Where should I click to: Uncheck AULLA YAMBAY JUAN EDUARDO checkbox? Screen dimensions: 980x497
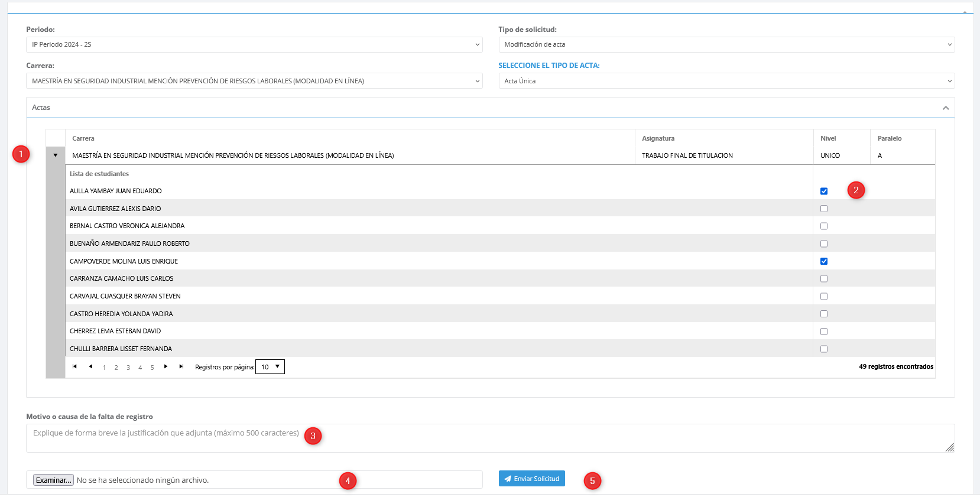(x=823, y=191)
